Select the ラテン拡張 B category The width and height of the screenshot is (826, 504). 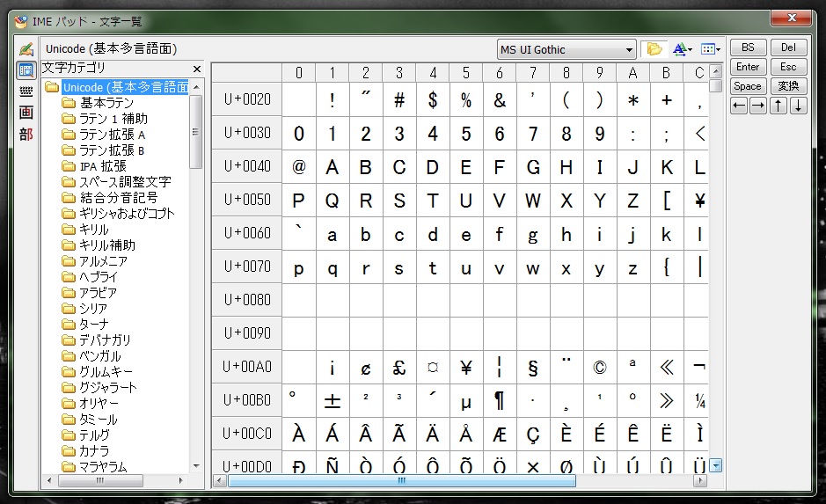pyautogui.click(x=112, y=150)
